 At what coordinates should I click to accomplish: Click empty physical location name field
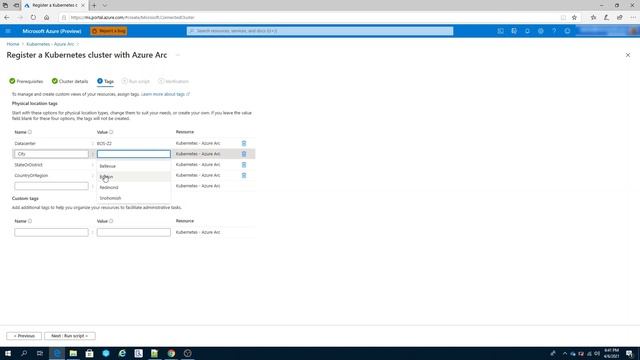click(51, 186)
